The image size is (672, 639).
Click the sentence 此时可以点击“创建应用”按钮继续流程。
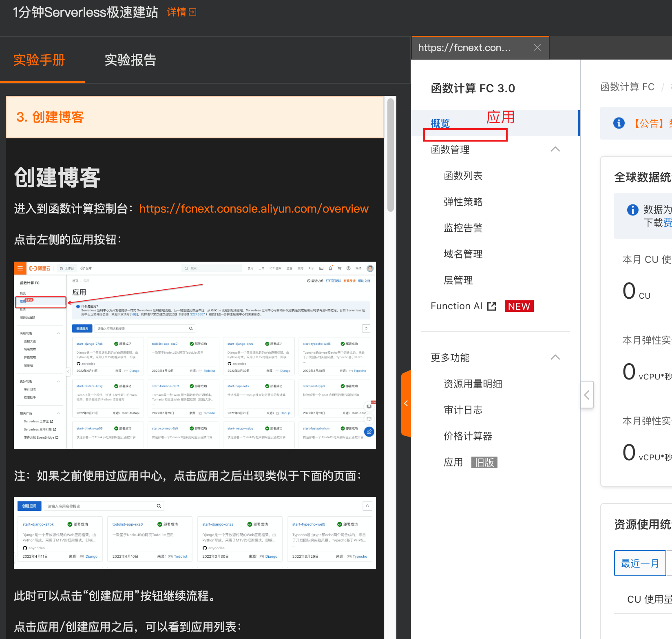pyautogui.click(x=116, y=596)
